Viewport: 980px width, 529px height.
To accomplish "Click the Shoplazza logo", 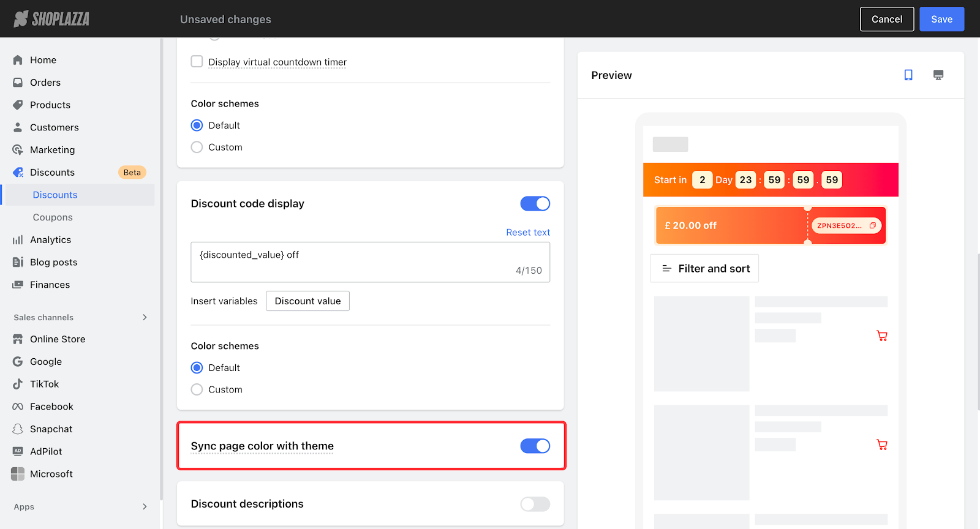I will pyautogui.click(x=52, y=19).
